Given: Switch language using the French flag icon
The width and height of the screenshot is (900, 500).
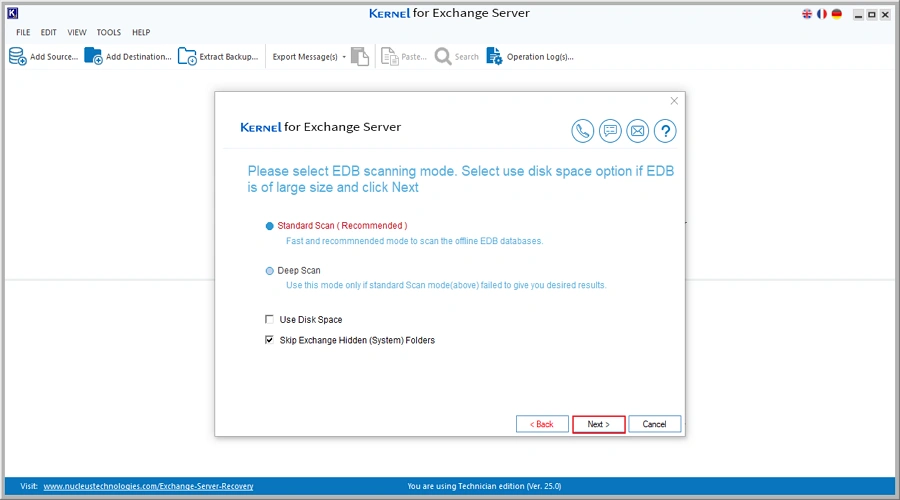Looking at the screenshot, I should (x=822, y=14).
